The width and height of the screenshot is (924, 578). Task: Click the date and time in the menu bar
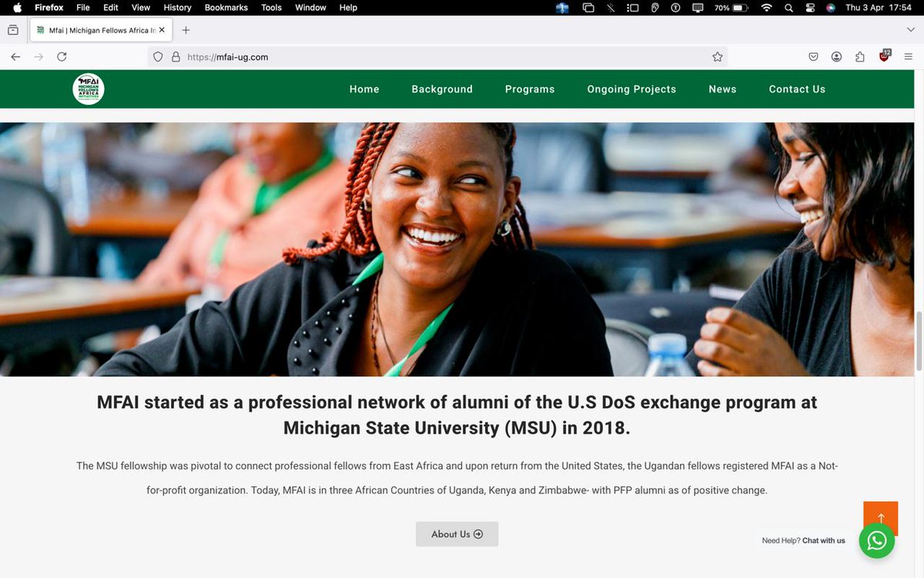tap(878, 8)
